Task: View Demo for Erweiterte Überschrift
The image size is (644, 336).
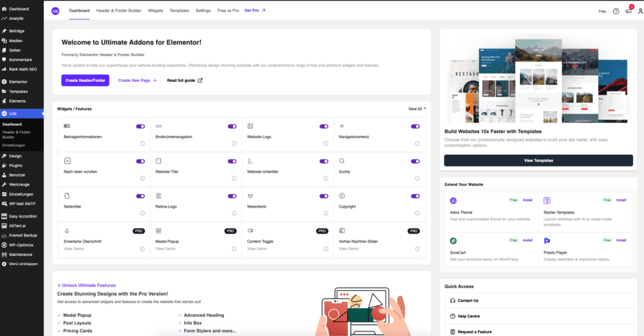Action: (x=73, y=249)
